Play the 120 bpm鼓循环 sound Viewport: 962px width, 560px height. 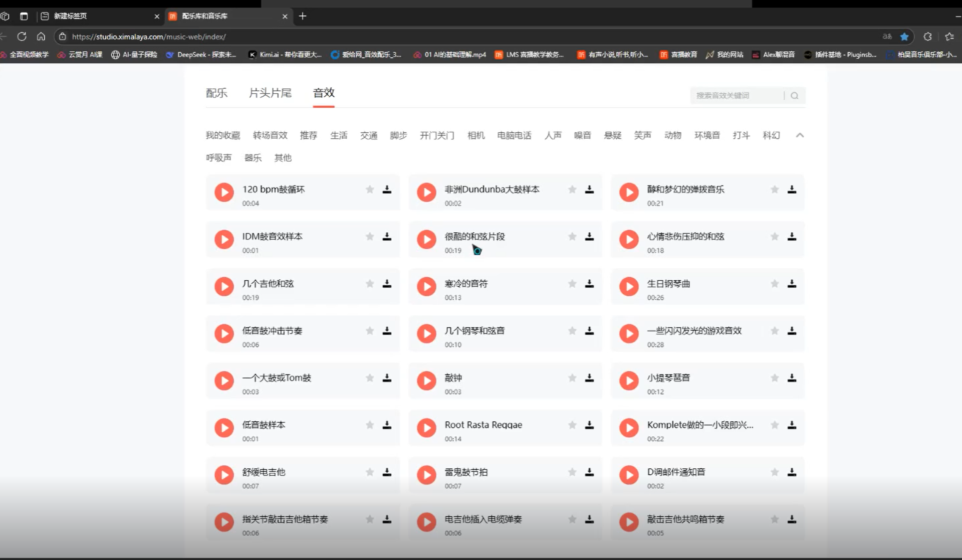coord(224,192)
